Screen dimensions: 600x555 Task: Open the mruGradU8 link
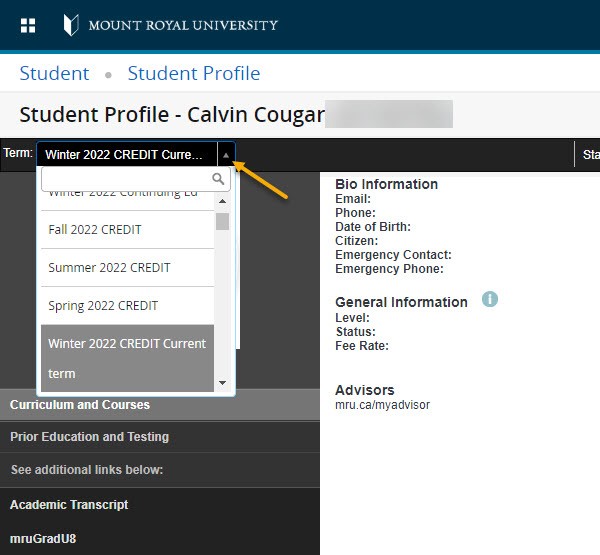pos(43,539)
